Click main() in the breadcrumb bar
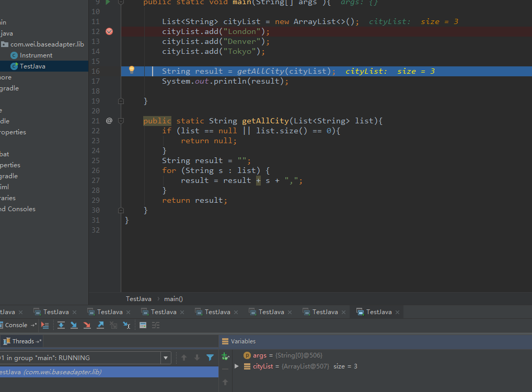Image resolution: width=532 pixels, height=392 pixels. (x=174, y=299)
